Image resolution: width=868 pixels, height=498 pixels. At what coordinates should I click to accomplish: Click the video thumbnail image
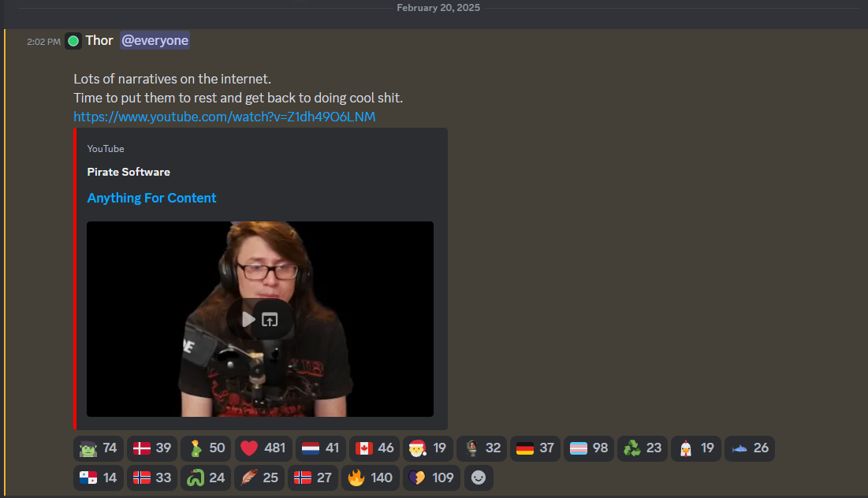coord(260,318)
